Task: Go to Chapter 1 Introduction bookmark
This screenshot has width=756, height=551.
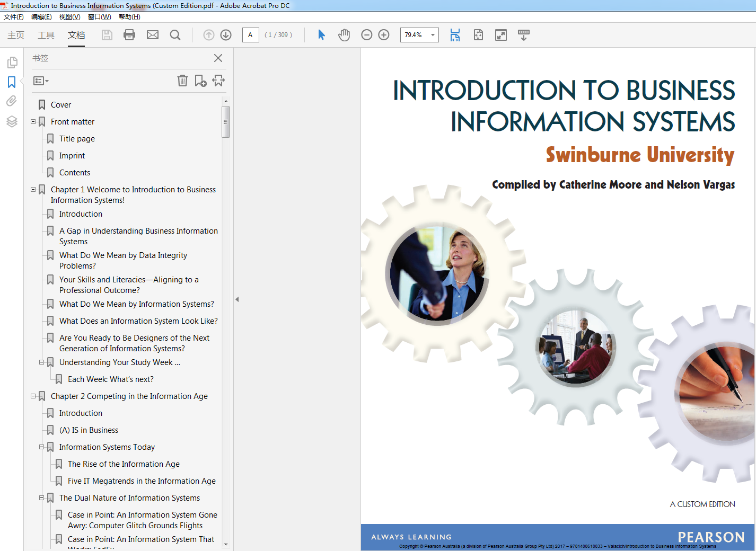Action: point(81,214)
